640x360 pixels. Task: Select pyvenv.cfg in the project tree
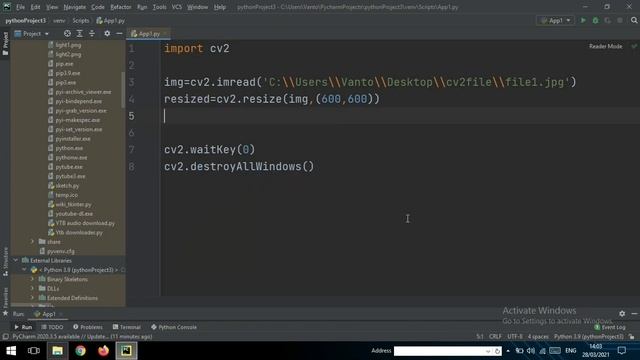[x=60, y=251]
